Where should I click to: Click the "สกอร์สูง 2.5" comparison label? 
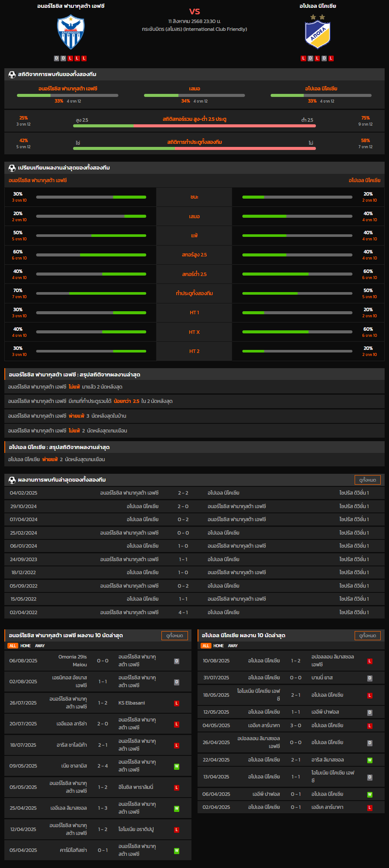click(194, 255)
